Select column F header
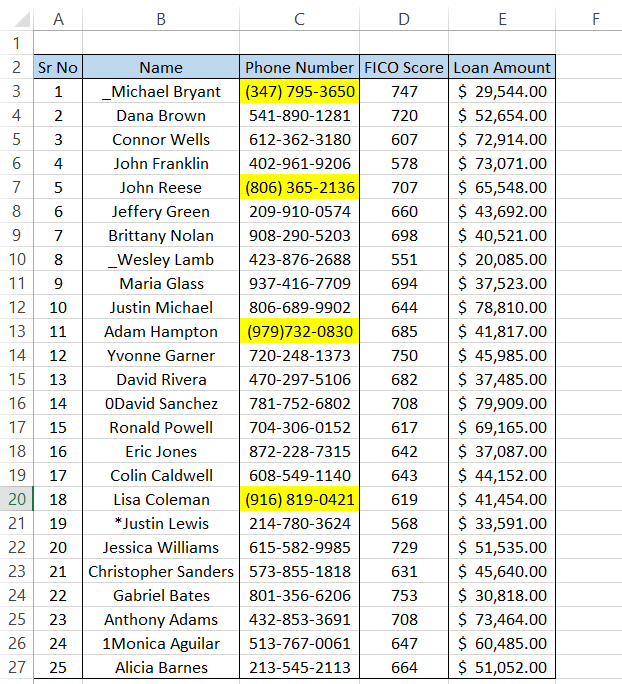 (x=594, y=18)
